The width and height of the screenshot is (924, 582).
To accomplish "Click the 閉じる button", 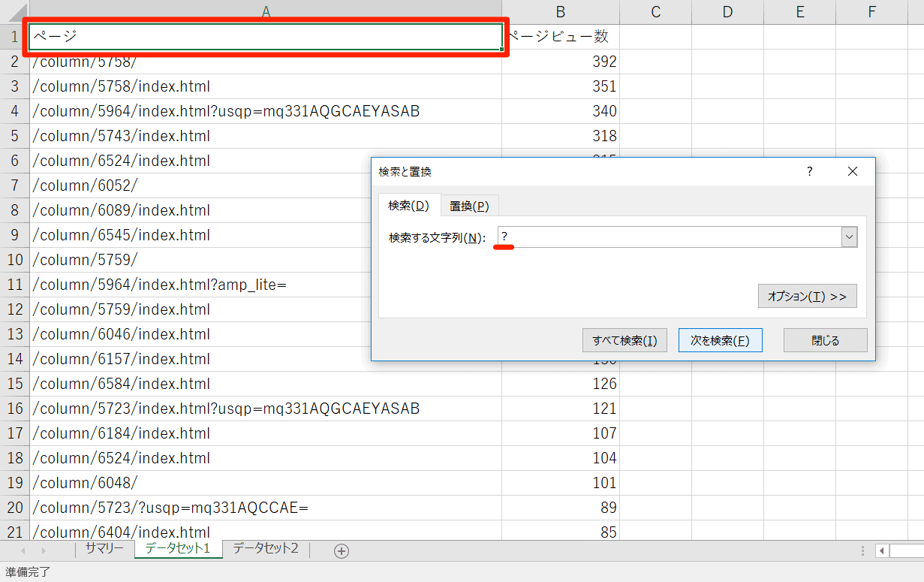I will [x=826, y=340].
